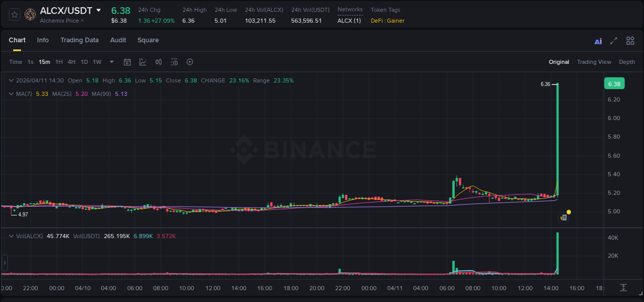Open the go-to-date calendar tool
This screenshot has height=302, width=644.
pos(127,62)
